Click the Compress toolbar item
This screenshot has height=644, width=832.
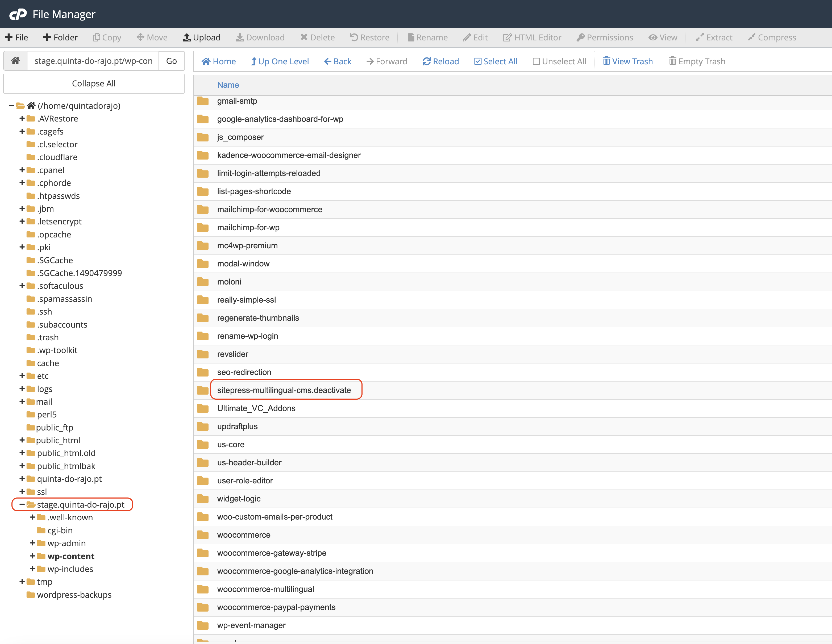click(x=772, y=37)
